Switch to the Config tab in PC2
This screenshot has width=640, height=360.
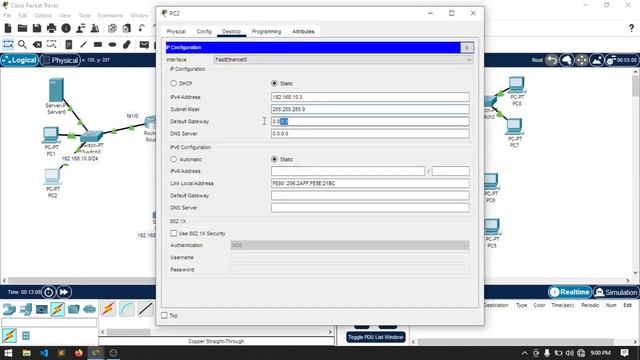click(x=204, y=31)
